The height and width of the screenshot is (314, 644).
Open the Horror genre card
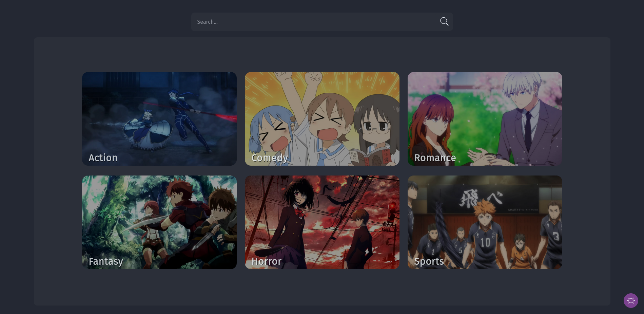coord(322,222)
